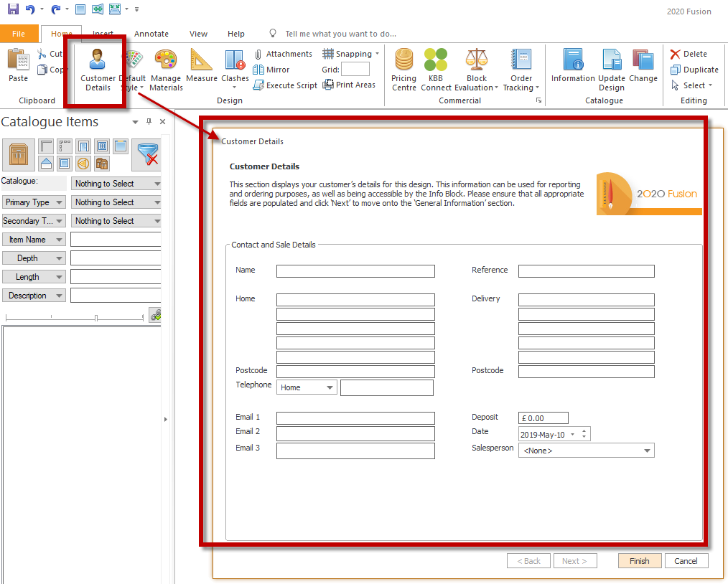This screenshot has height=584, width=728.
Task: Click Delete in Editing group
Action: click(x=689, y=54)
